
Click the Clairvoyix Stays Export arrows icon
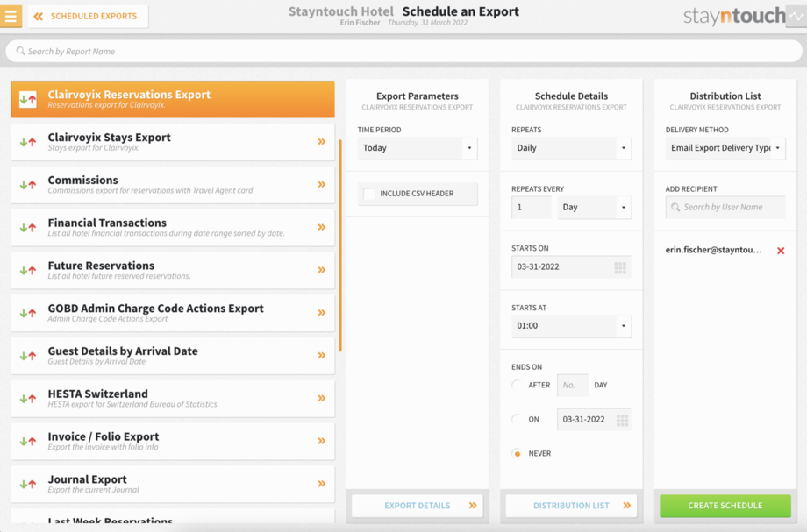(28, 142)
